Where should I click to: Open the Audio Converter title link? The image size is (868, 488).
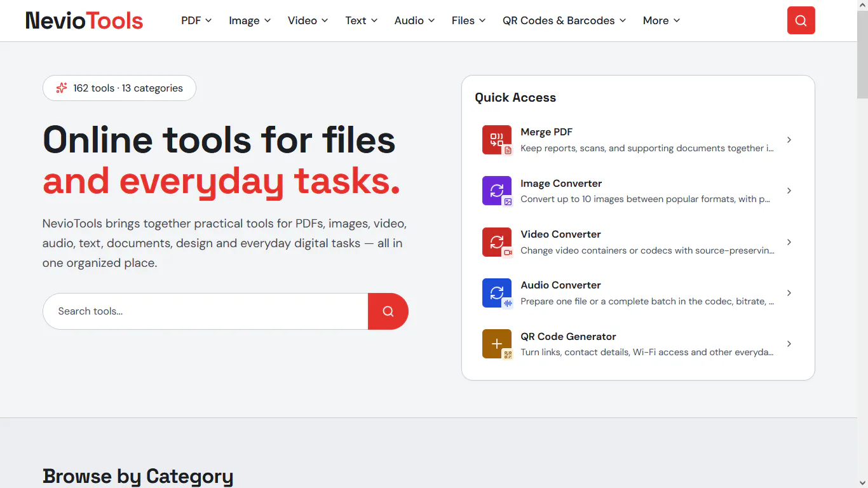560,285
